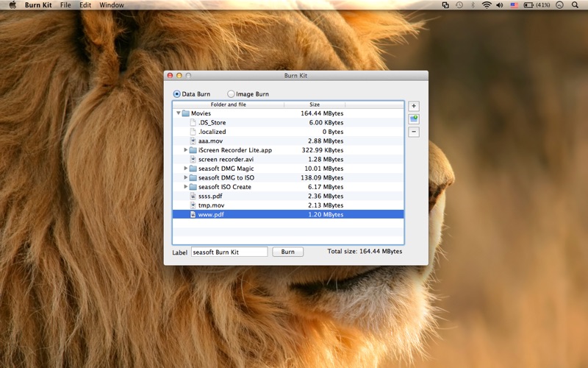This screenshot has width=588, height=368.
Task: Open Spotlight search in the menu bar
Action: (575, 5)
